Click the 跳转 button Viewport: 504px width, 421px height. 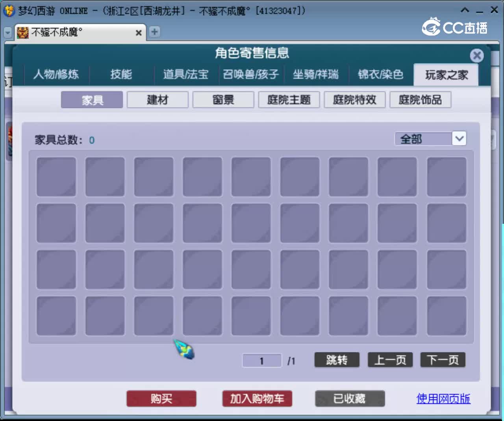pyautogui.click(x=337, y=360)
